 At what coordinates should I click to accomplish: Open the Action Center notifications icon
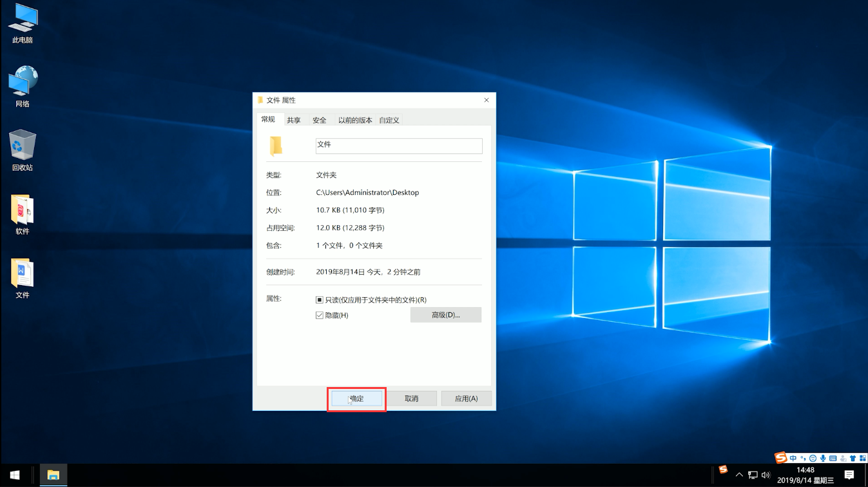(849, 475)
